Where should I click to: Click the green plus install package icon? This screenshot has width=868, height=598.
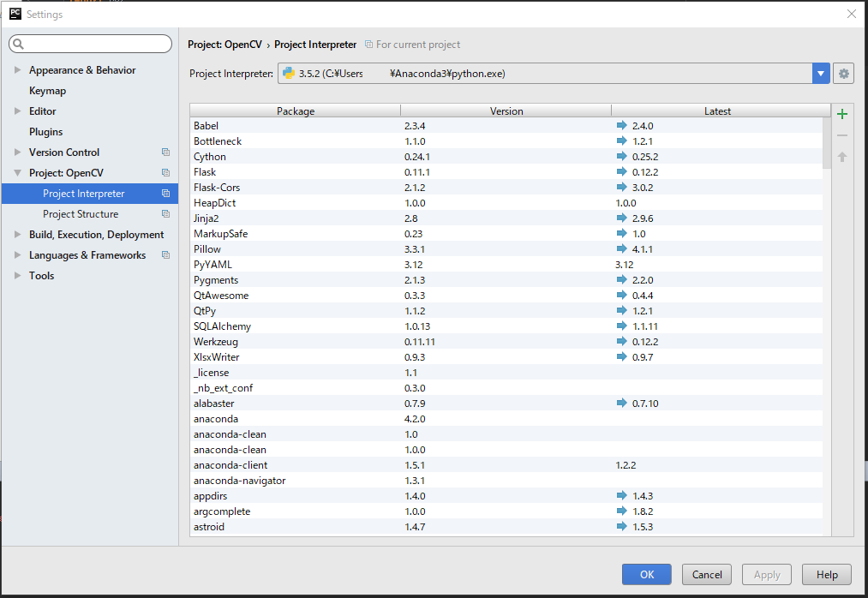pos(842,115)
